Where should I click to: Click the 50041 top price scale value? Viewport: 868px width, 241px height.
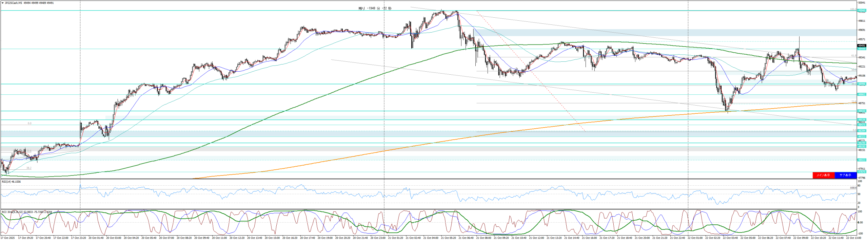coord(862,3)
